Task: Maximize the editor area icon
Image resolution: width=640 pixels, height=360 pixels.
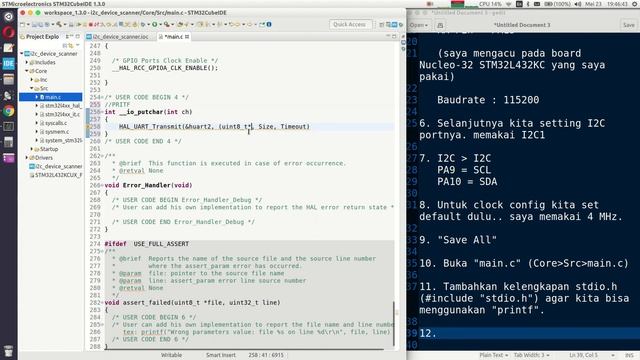Action: coord(395,37)
